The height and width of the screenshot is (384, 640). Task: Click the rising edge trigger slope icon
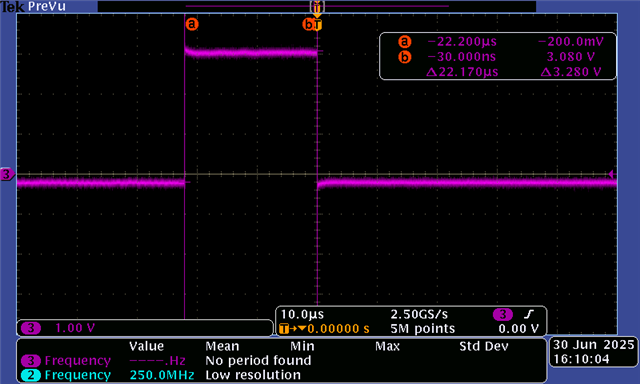pyautogui.click(x=529, y=314)
